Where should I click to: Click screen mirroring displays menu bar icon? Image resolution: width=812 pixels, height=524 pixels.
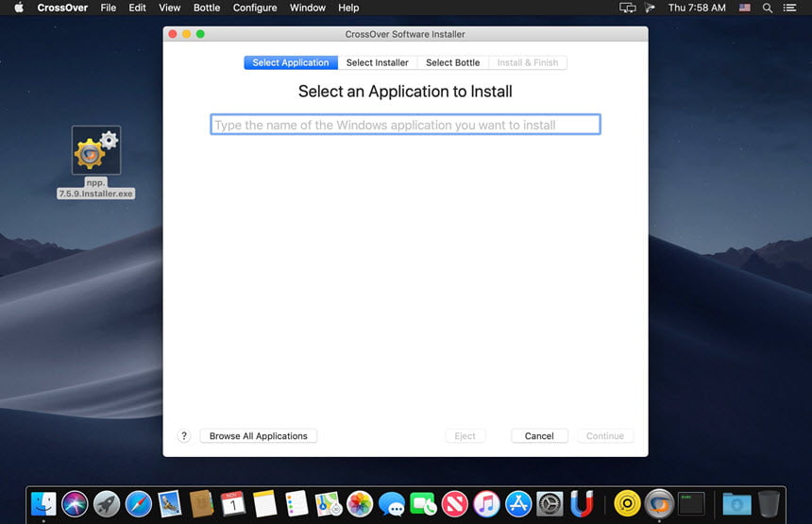[627, 8]
